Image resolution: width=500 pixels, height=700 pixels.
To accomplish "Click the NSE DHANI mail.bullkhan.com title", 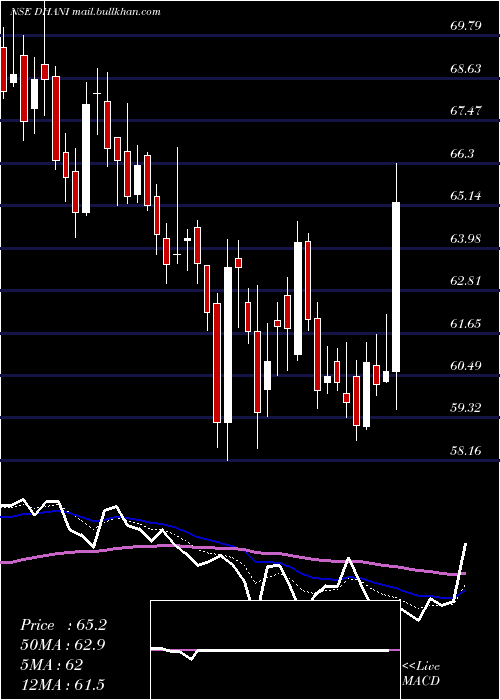I will (85, 12).
